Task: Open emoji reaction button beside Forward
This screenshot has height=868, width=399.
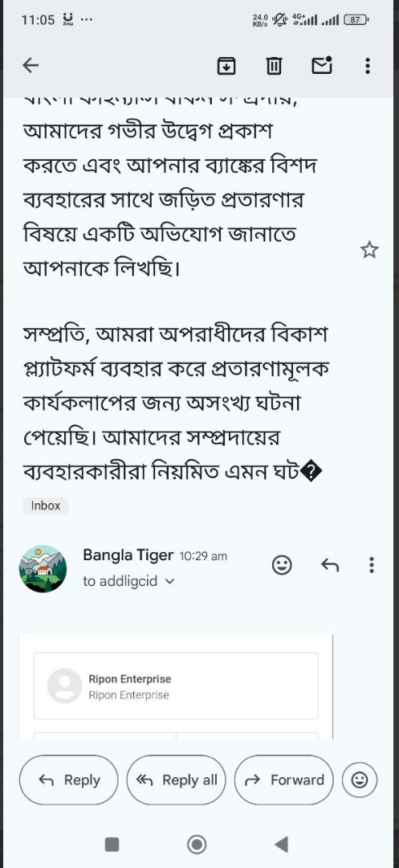Action: tap(360, 780)
